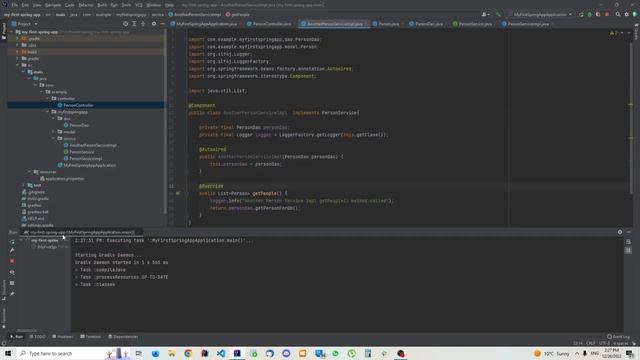Screen dimensions: 640x360
Task: Open the Run tool window tab
Action: (17, 337)
